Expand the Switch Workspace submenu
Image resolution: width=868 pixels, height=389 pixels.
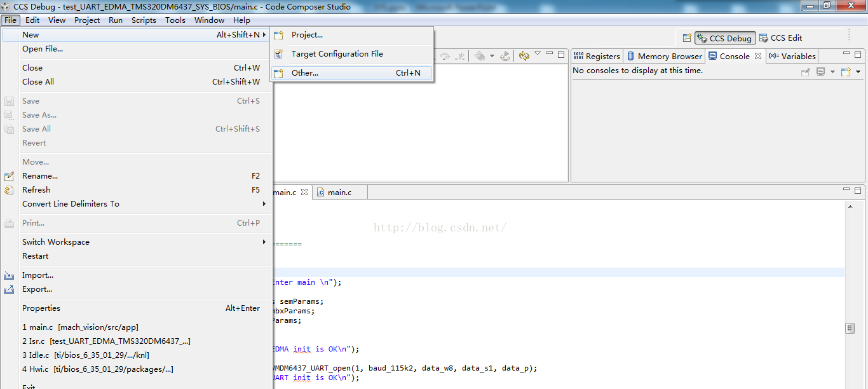pos(137,242)
